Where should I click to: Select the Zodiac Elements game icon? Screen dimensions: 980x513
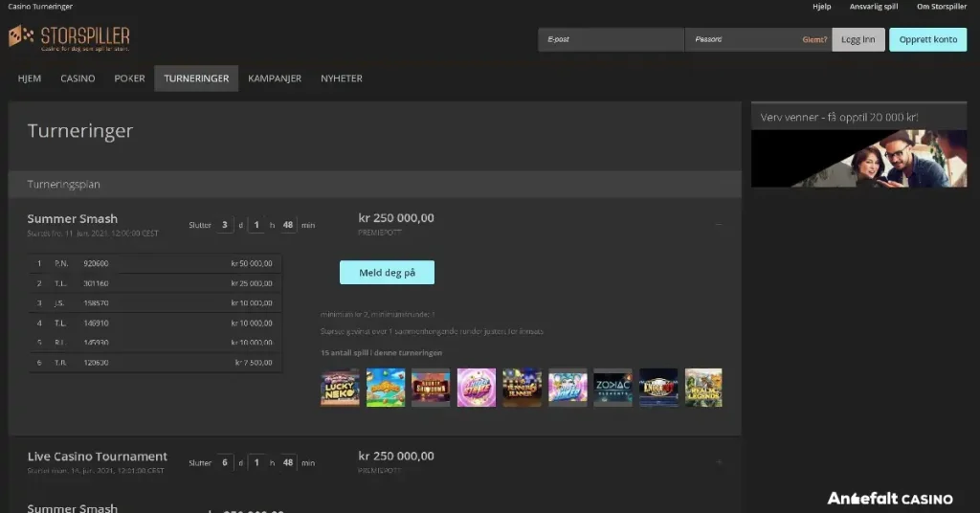tap(612, 388)
